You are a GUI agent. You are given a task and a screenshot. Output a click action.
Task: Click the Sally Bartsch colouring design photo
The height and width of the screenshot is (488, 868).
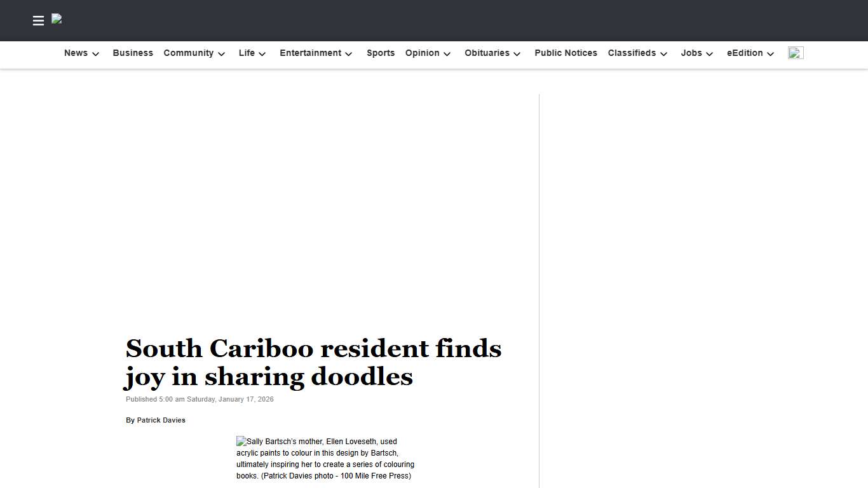(325, 458)
